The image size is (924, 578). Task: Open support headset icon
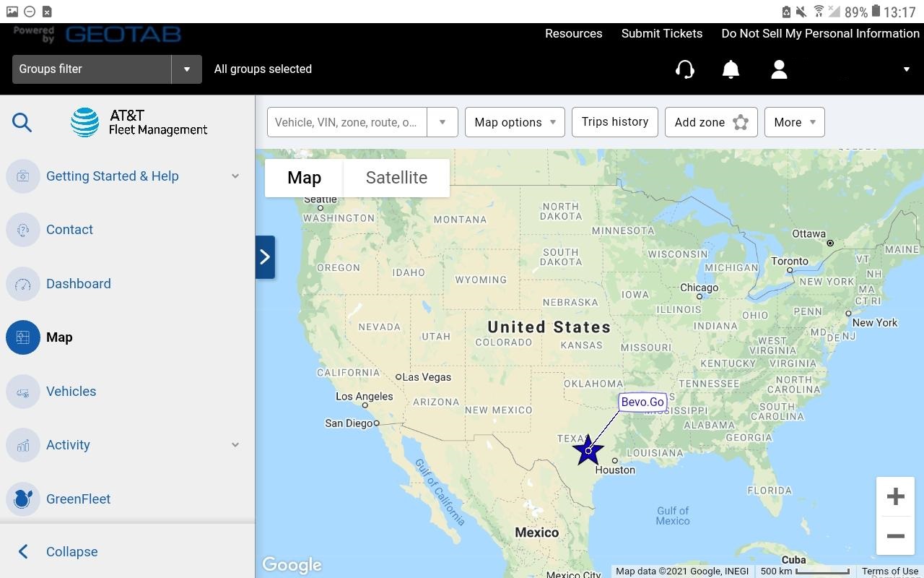(x=684, y=69)
